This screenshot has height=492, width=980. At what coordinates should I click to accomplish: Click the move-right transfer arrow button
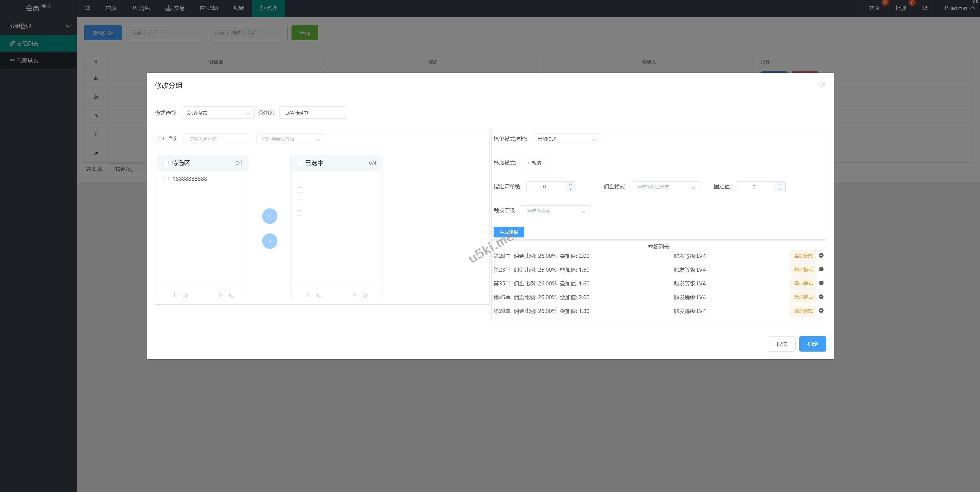(269, 241)
